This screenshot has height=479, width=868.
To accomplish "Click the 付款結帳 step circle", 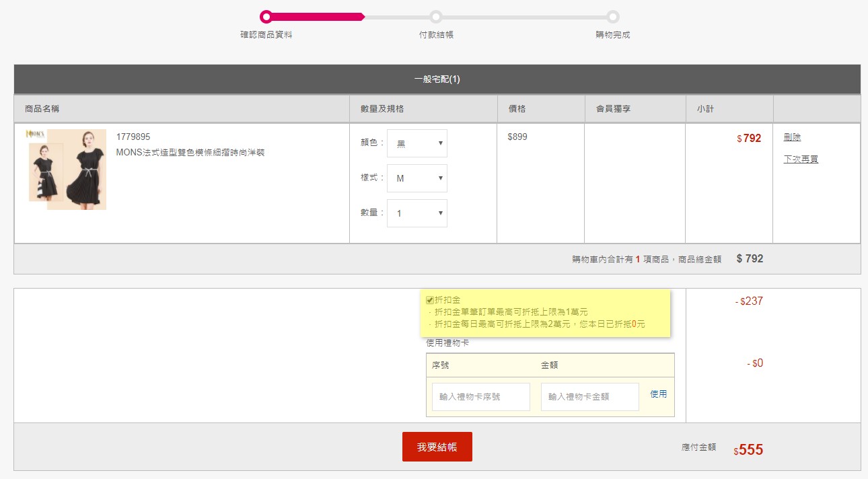I will pyautogui.click(x=436, y=17).
